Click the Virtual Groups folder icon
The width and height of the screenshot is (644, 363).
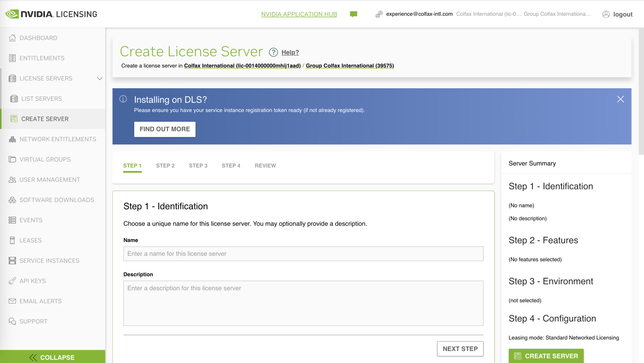click(12, 159)
